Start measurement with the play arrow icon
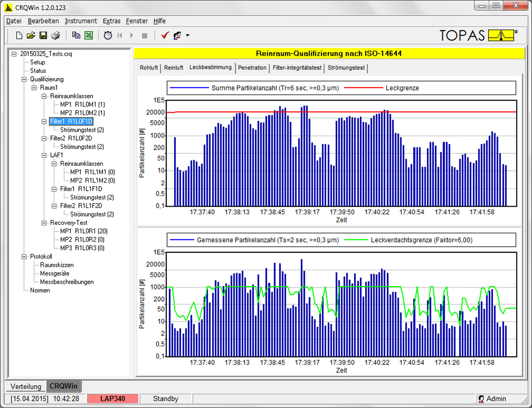This screenshot has height=408, width=532. pyautogui.click(x=131, y=35)
